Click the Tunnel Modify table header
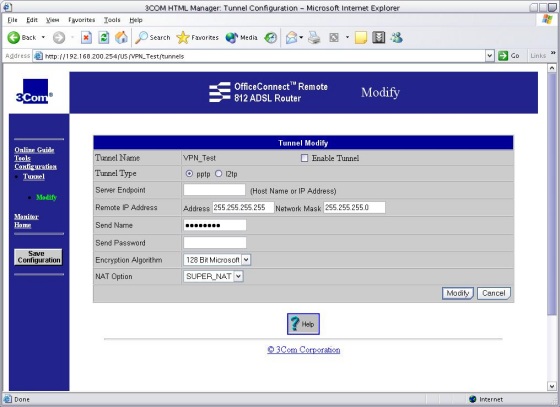The width and height of the screenshot is (560, 407). 303,143
